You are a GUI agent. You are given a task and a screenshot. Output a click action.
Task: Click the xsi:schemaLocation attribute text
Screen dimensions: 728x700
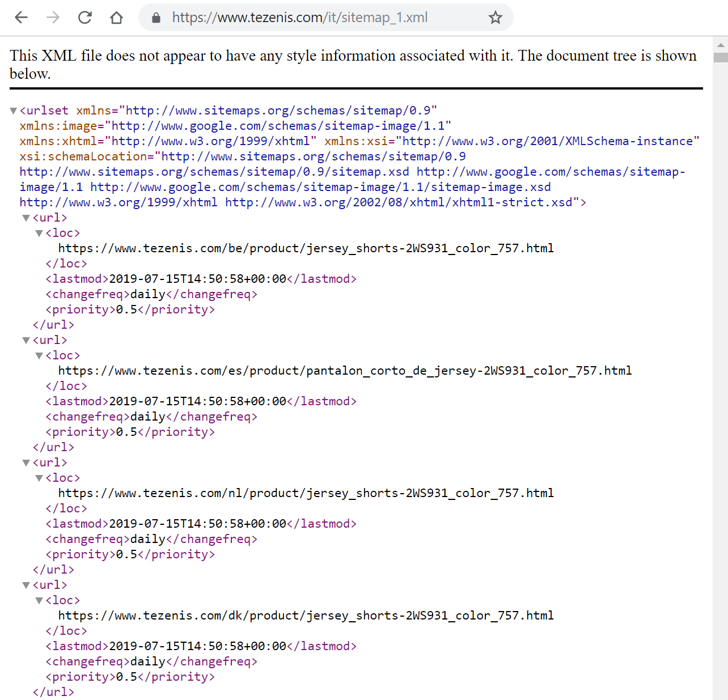[x=83, y=156]
